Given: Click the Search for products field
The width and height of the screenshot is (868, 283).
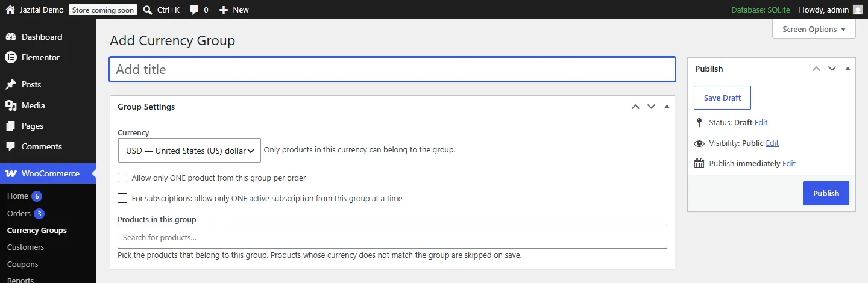Looking at the screenshot, I should [392, 237].
